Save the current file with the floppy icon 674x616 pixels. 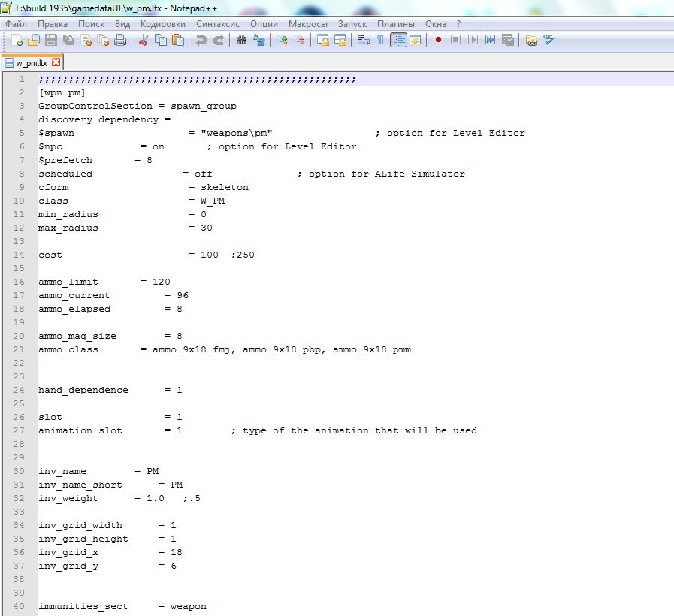51,41
